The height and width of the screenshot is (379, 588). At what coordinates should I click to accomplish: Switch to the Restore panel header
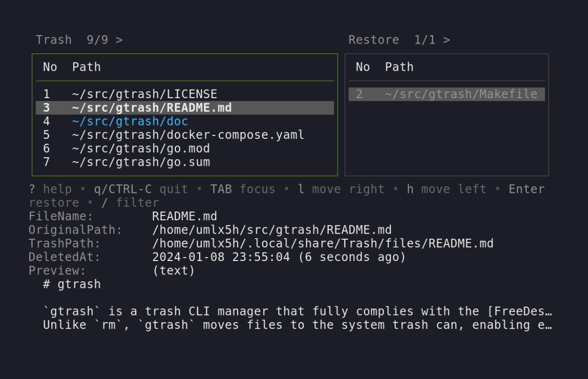click(374, 40)
